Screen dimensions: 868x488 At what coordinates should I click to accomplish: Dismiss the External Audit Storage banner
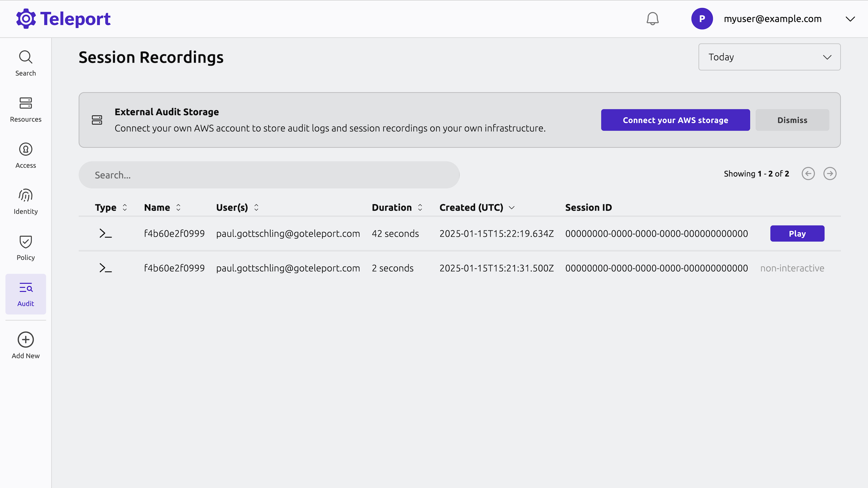coord(792,120)
